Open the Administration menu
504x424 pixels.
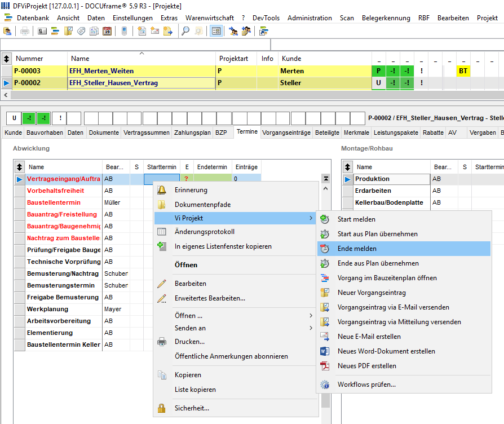pyautogui.click(x=310, y=18)
